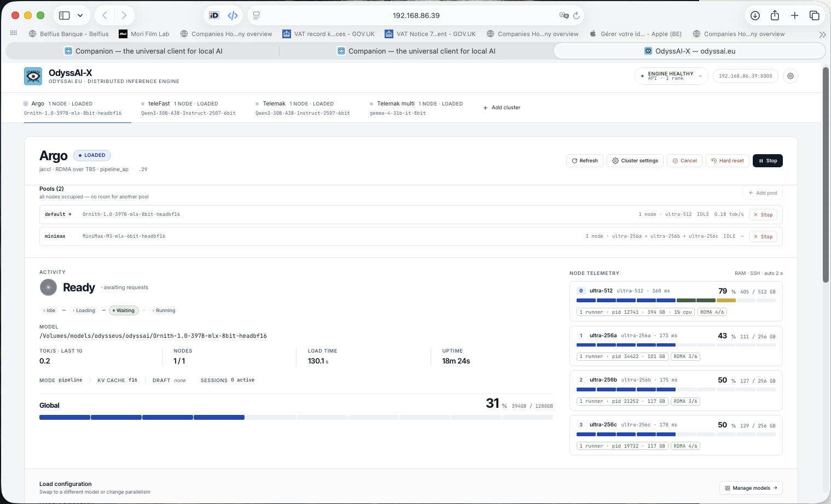
Task: Stop the minimax pool
Action: [x=763, y=237]
